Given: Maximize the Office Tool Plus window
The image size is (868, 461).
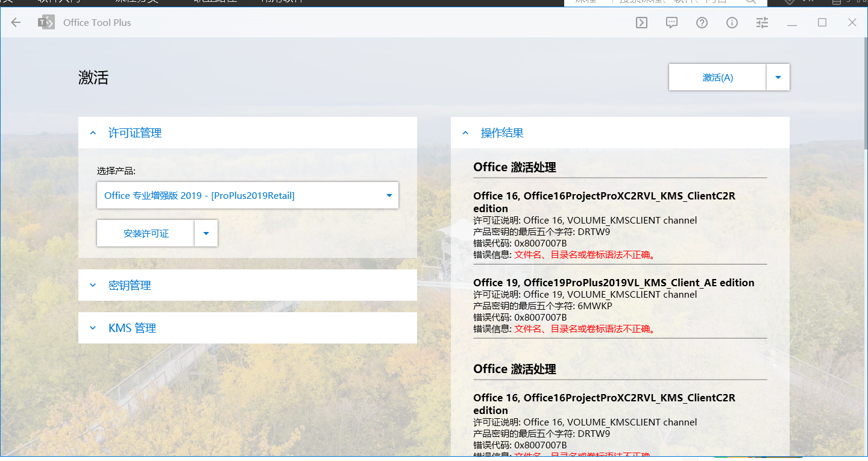Looking at the screenshot, I should pos(822,22).
